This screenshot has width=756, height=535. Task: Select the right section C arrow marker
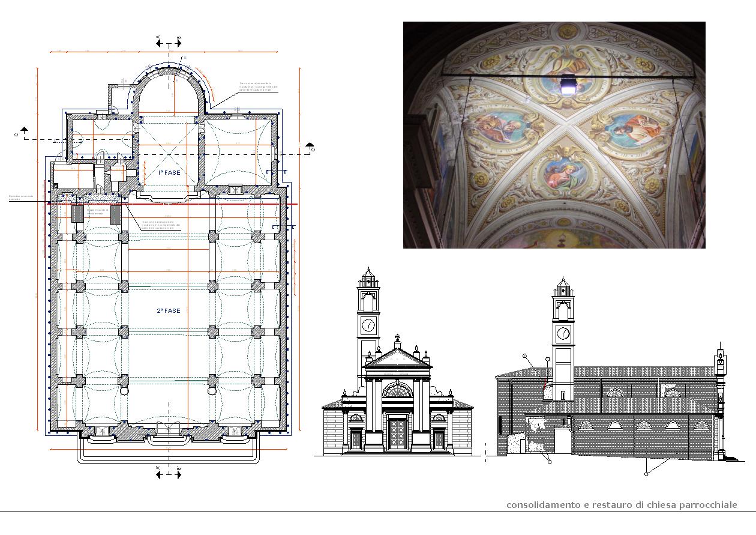point(310,146)
